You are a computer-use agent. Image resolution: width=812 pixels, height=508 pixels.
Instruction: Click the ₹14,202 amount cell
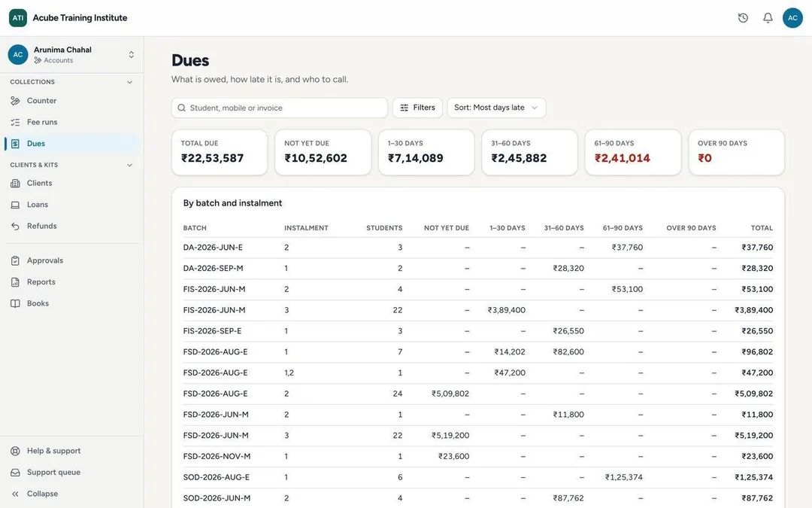tap(510, 352)
